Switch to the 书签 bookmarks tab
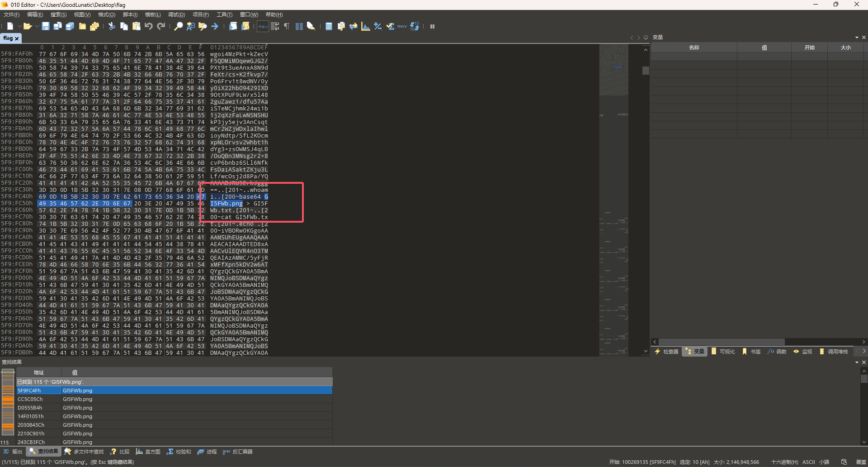 click(x=751, y=351)
